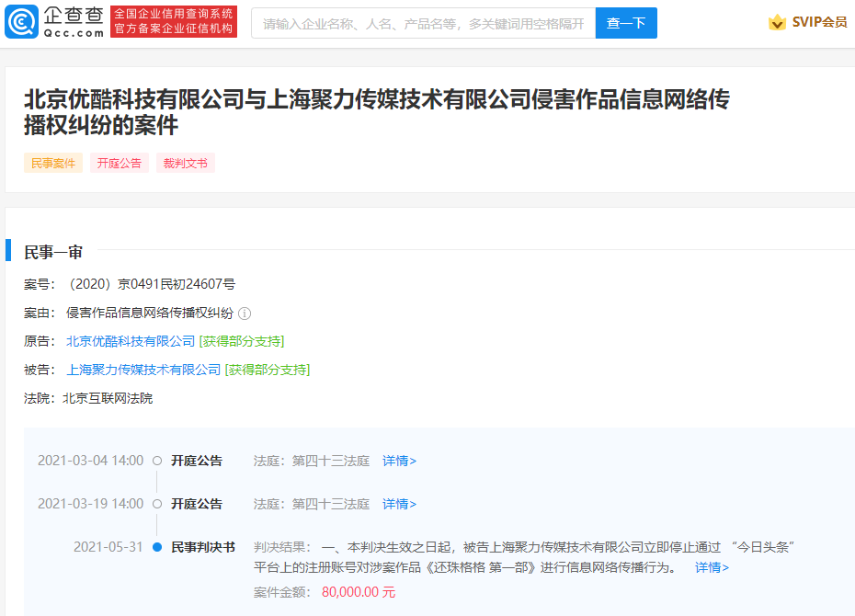Click the case amount 80,000.00 元
The height and width of the screenshot is (616, 855).
coord(359,592)
